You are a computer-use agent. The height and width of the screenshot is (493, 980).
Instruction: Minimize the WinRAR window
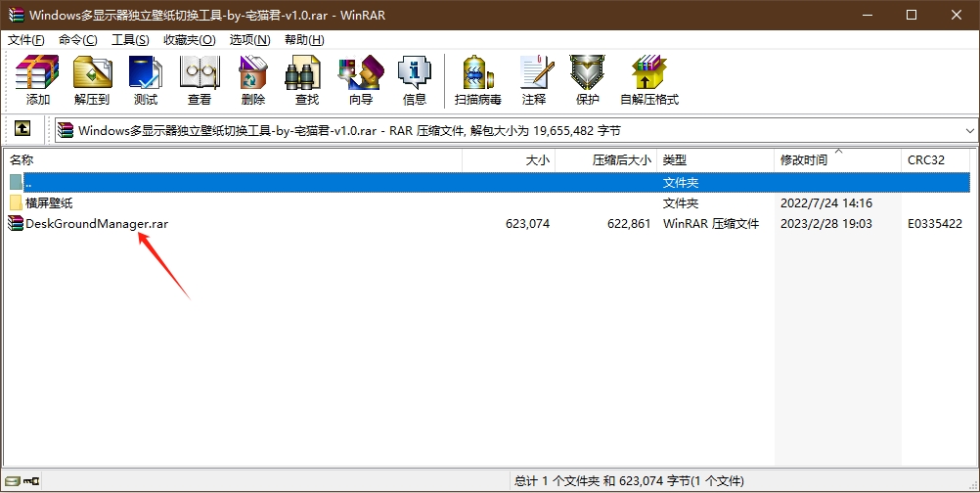click(x=867, y=15)
